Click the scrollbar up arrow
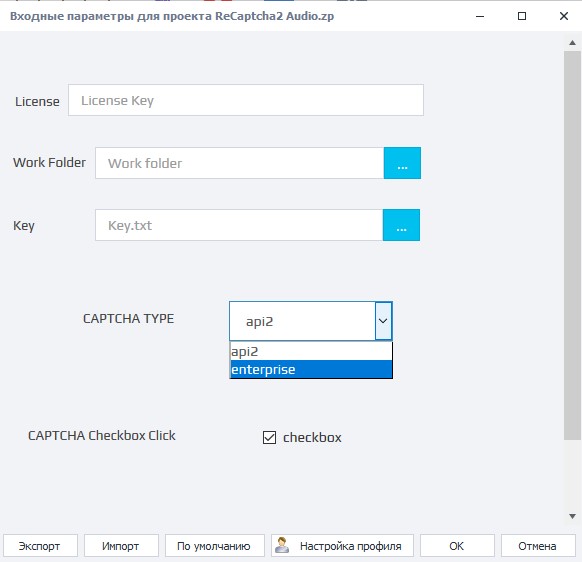 pyautogui.click(x=572, y=43)
